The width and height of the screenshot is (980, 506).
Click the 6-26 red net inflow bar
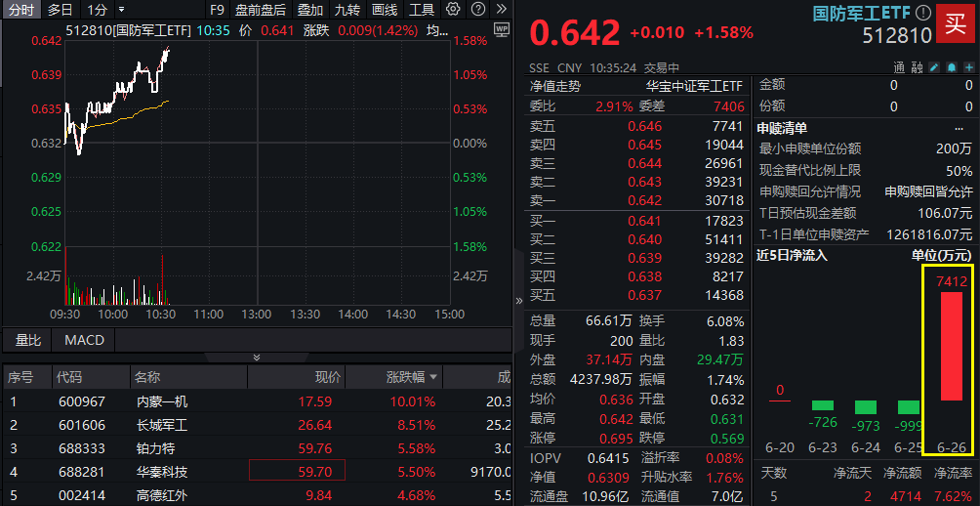951,346
